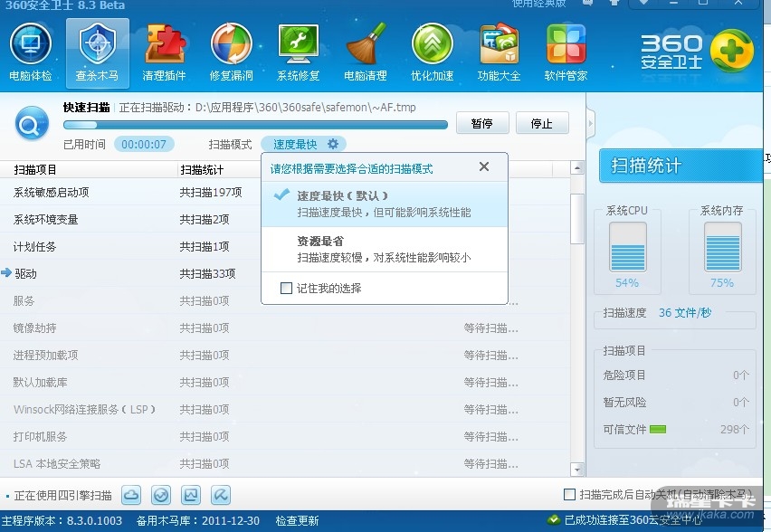Click 备用木马库：2011-12-30 status text
This screenshot has width=771, height=532.
(x=197, y=521)
